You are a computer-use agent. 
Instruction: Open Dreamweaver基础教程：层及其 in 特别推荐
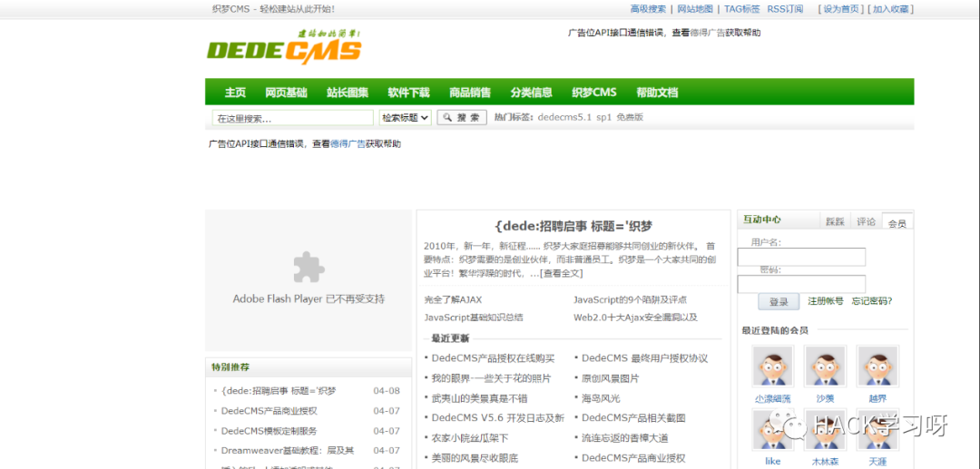288,450
